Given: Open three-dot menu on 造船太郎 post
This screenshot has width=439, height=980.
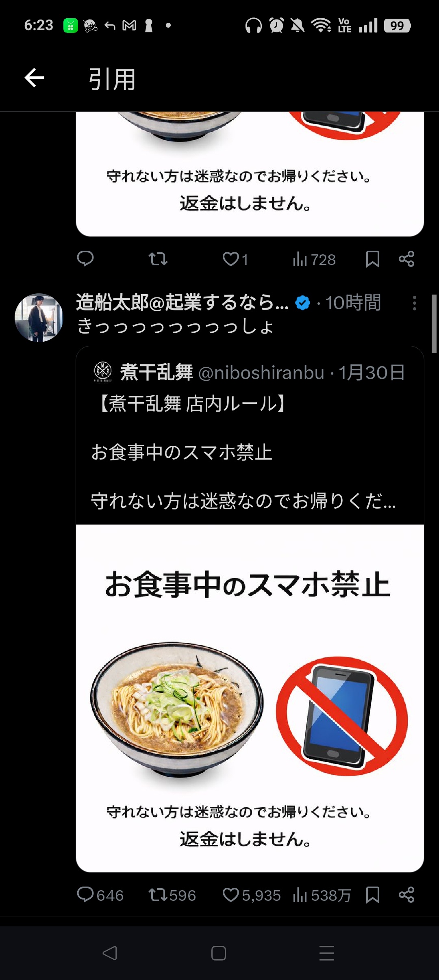Looking at the screenshot, I should [414, 303].
